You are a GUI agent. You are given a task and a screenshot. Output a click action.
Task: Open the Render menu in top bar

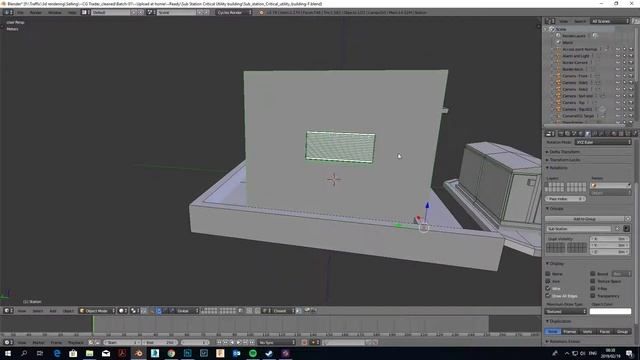[x=36, y=12]
